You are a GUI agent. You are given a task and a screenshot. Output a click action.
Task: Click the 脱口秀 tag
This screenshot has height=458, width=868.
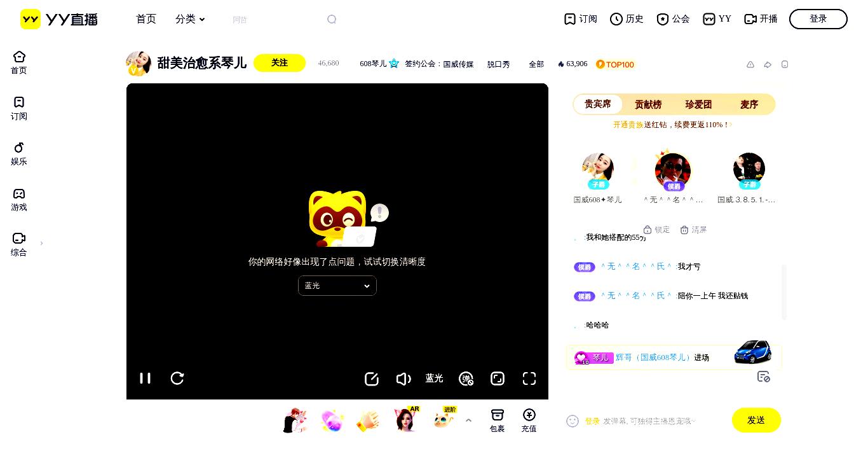498,64
